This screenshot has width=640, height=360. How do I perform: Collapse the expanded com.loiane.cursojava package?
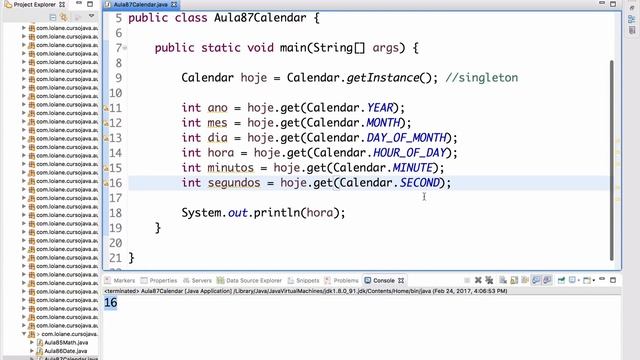(x=24, y=334)
